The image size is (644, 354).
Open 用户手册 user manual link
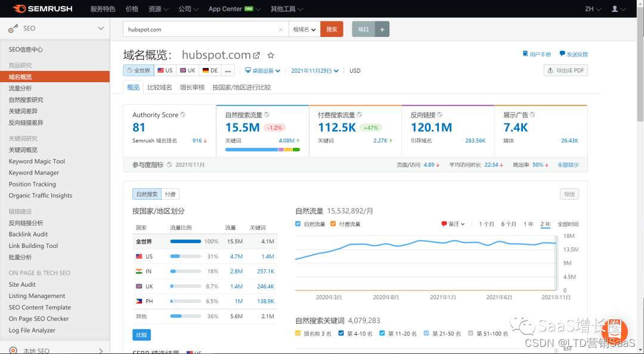pos(537,54)
